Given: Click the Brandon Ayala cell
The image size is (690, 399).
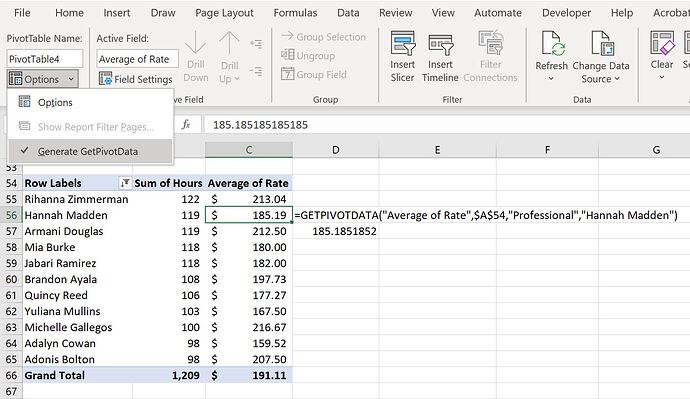Looking at the screenshot, I should point(77,279).
